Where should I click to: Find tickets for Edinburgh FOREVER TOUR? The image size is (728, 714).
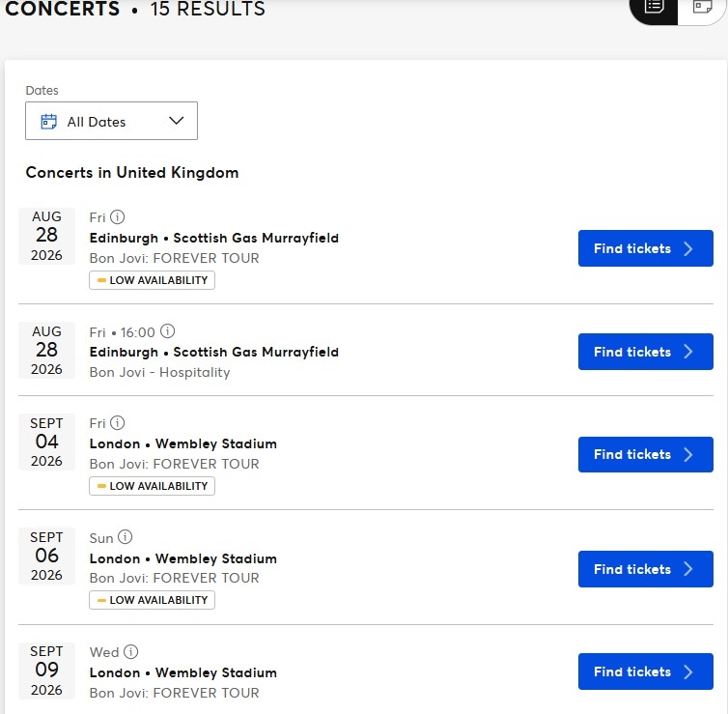(645, 248)
